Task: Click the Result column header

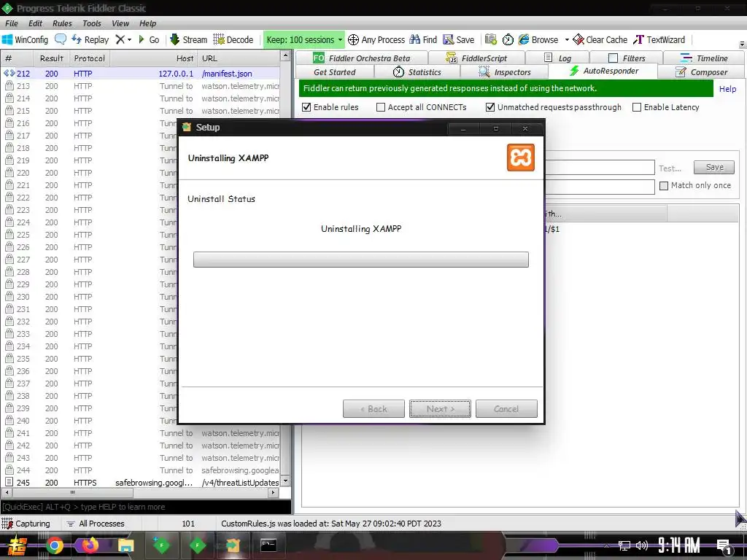Action: (x=52, y=58)
